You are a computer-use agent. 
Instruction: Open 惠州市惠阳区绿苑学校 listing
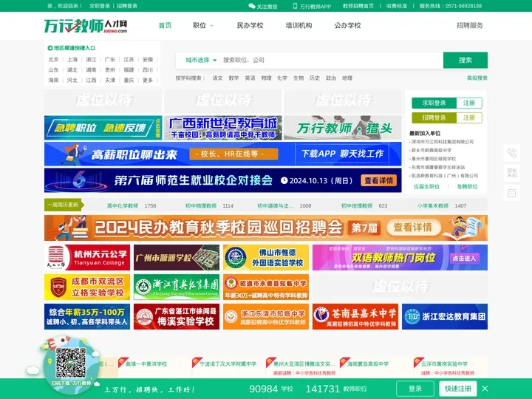434,159
